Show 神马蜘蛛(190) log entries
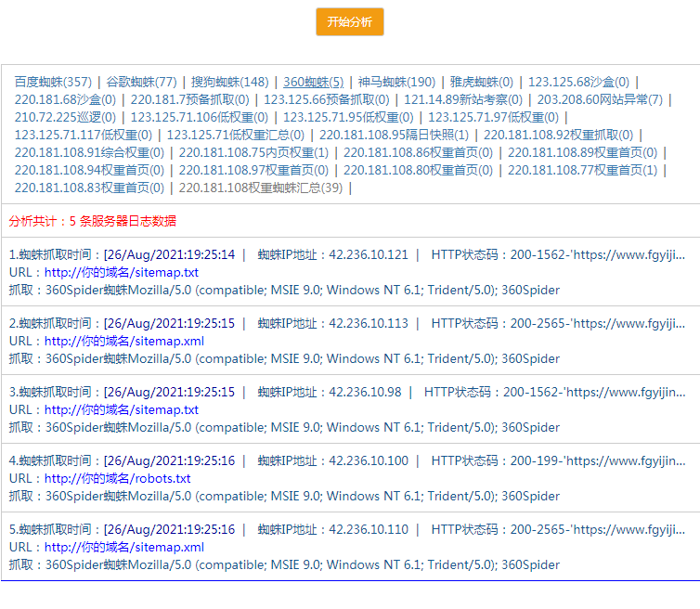700x609 pixels. tap(396, 82)
